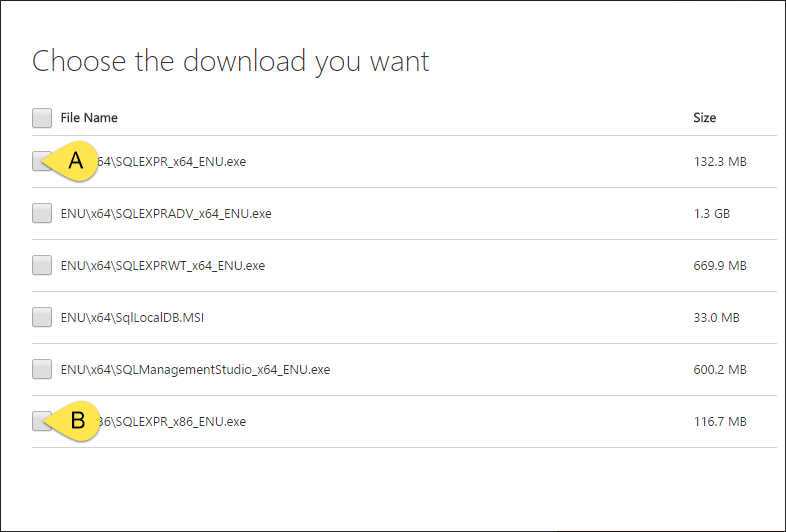Click the yellow callout marker A

pyautogui.click(x=76, y=161)
